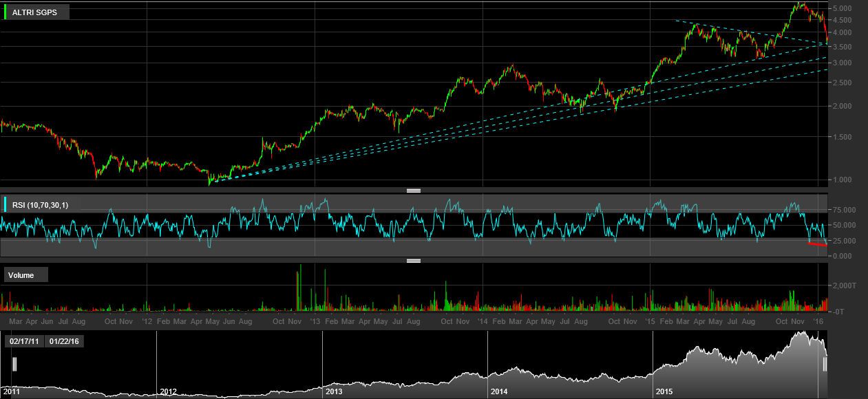Click the 2013 marker in the navigator
868x399 pixels.
click(x=334, y=391)
